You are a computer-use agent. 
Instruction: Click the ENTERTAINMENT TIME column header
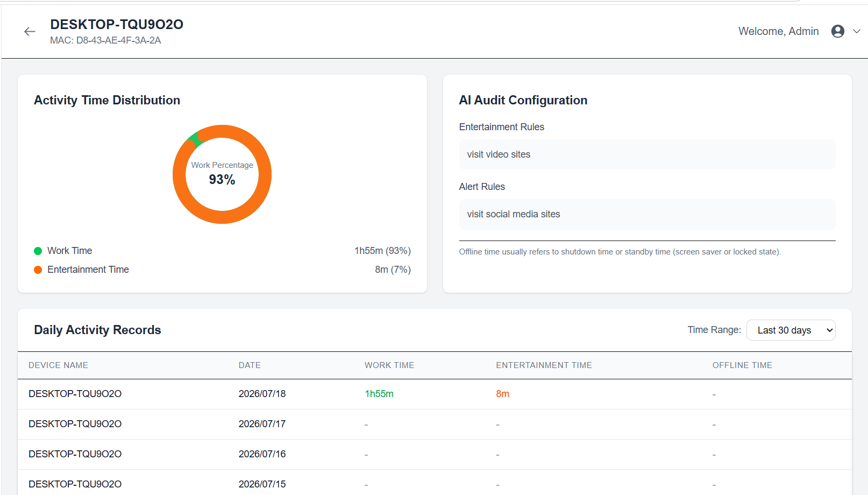point(544,365)
